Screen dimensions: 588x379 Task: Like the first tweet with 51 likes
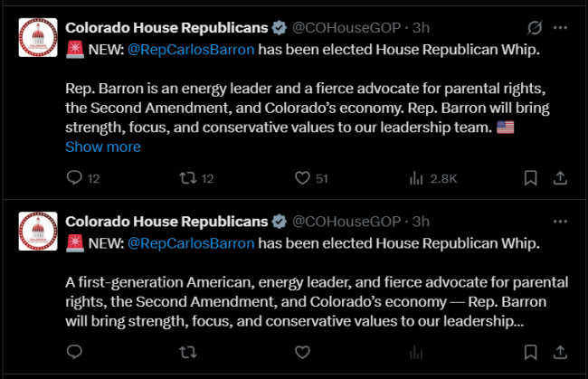(303, 178)
